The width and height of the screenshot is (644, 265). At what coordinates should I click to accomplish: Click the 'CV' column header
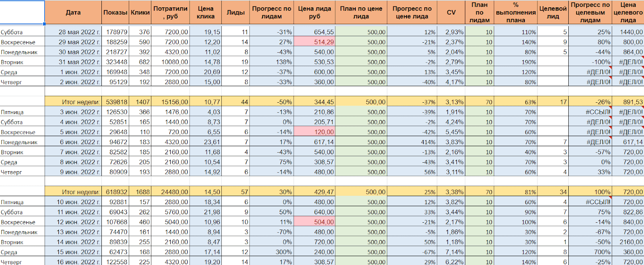pyautogui.click(x=451, y=12)
